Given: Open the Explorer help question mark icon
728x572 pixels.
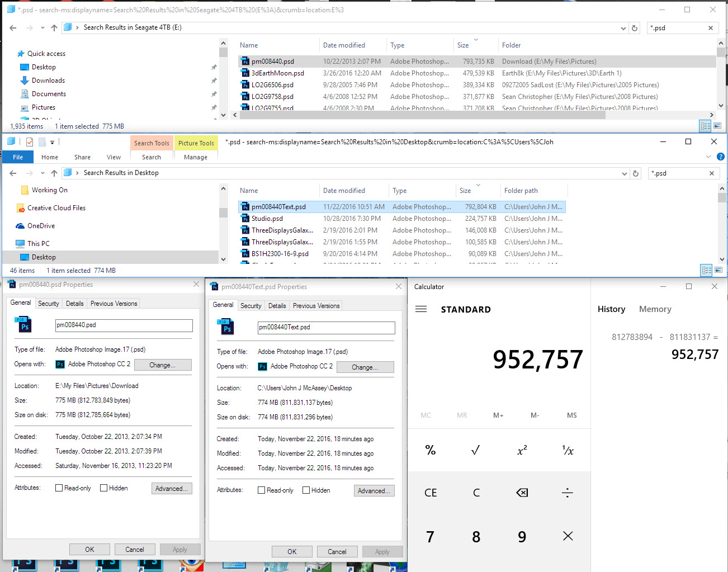Looking at the screenshot, I should tap(721, 157).
